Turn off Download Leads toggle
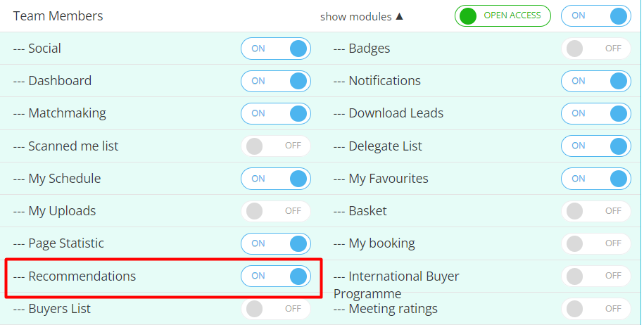The image size is (644, 325). coord(595,113)
